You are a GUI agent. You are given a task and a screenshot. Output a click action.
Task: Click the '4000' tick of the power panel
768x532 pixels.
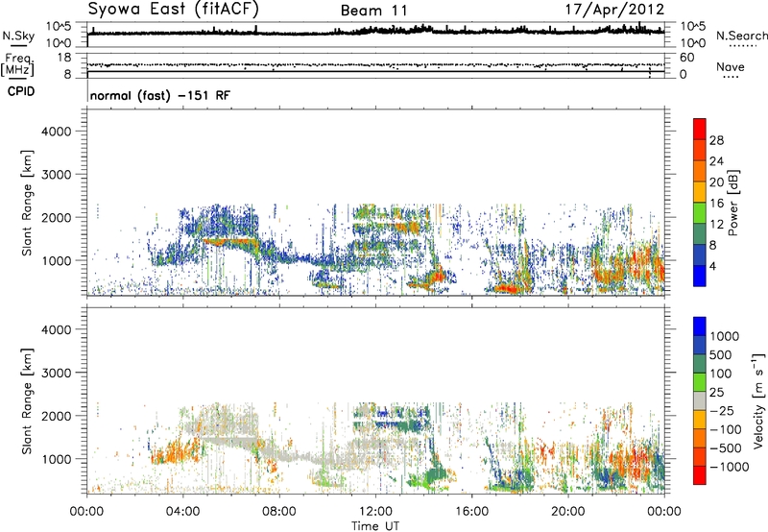point(57,132)
